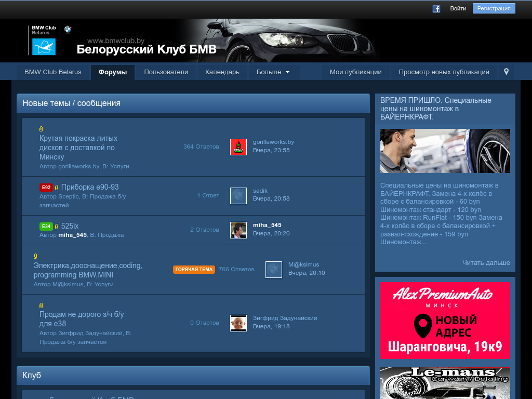Click the BMW Club Belarus logo
Viewport: 532px width, 399px height.
tap(44, 41)
